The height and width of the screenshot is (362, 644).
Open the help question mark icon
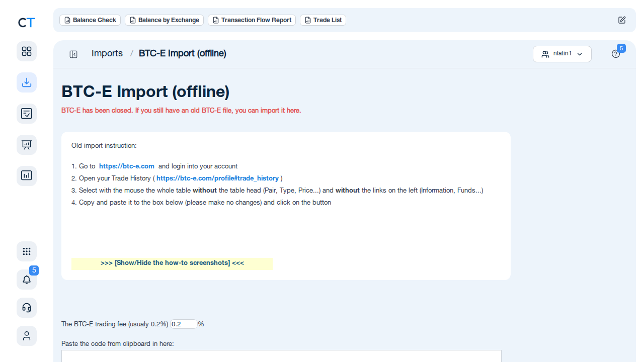coord(616,54)
